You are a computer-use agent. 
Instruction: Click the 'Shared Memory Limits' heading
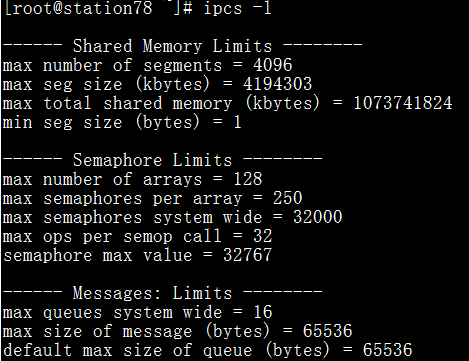tap(172, 46)
